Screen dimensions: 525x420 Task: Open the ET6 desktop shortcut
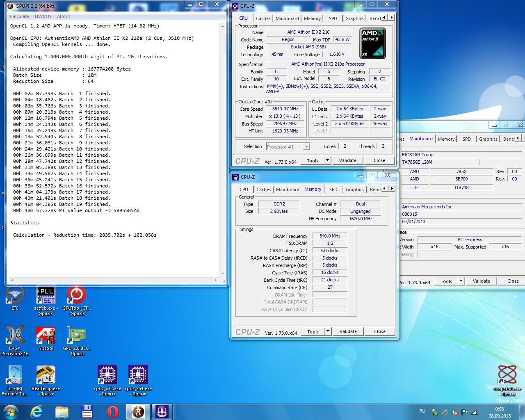coord(15,295)
